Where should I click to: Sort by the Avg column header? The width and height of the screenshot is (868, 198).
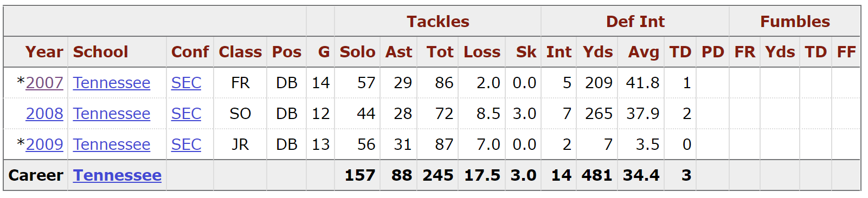point(644,52)
